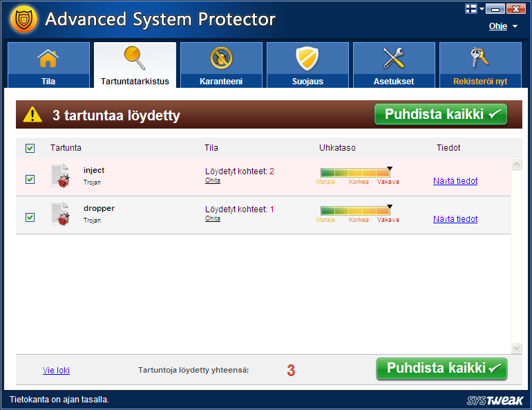This screenshot has width=532, height=410.
Task: Click the list scrollbar up arrow
Action: [516, 165]
